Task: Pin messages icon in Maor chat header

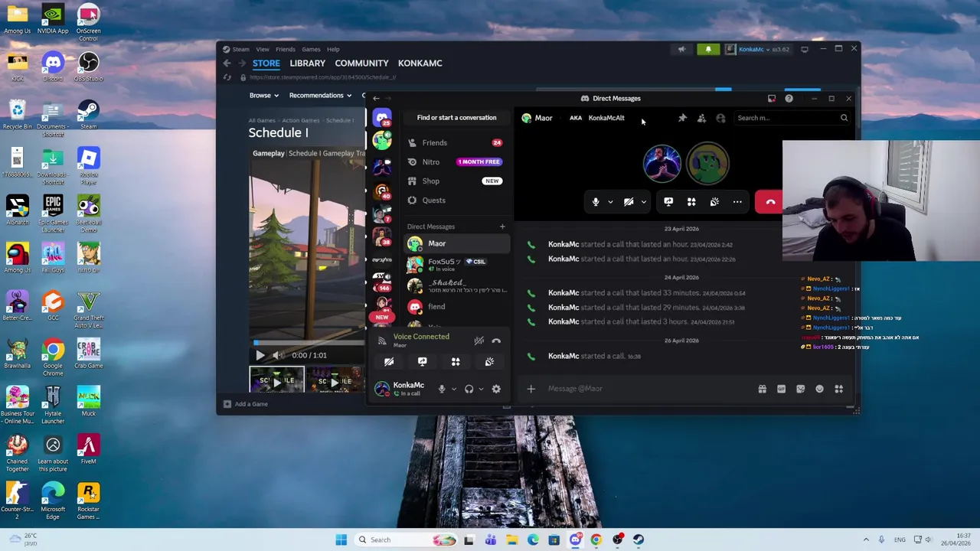Action: pos(682,118)
